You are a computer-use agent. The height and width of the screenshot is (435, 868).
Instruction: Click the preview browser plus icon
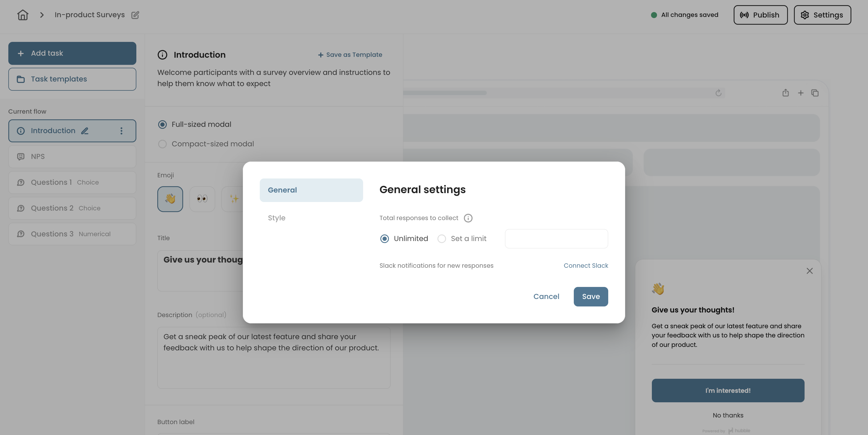[x=801, y=93]
